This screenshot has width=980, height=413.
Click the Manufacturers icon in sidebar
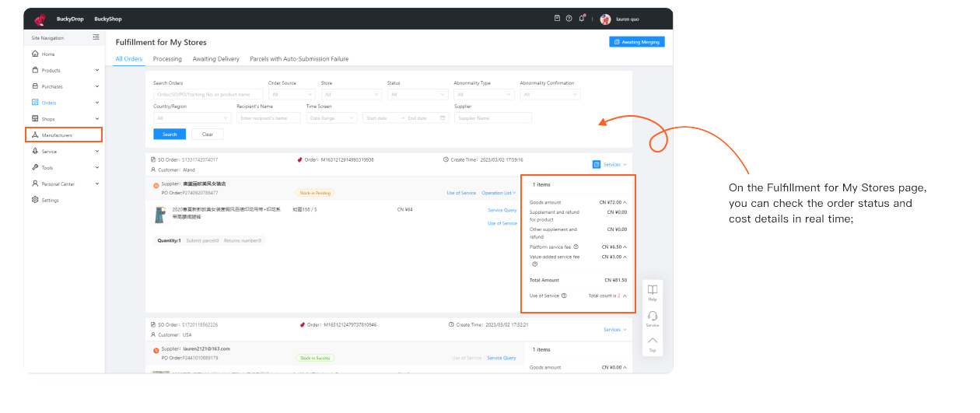click(35, 135)
